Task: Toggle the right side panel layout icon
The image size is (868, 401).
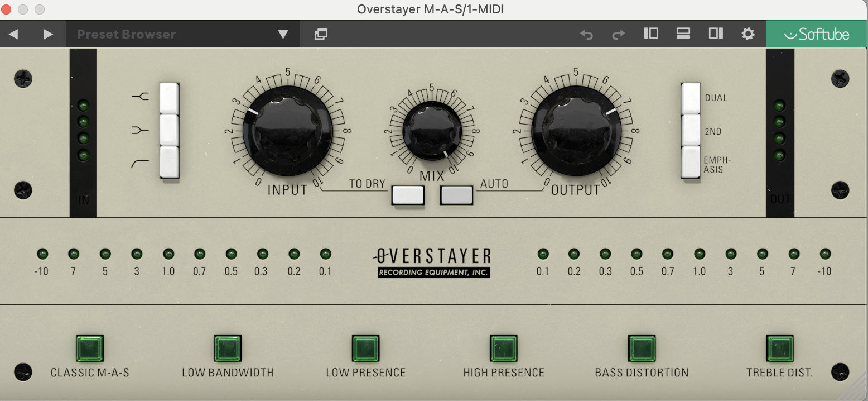Action: [716, 34]
